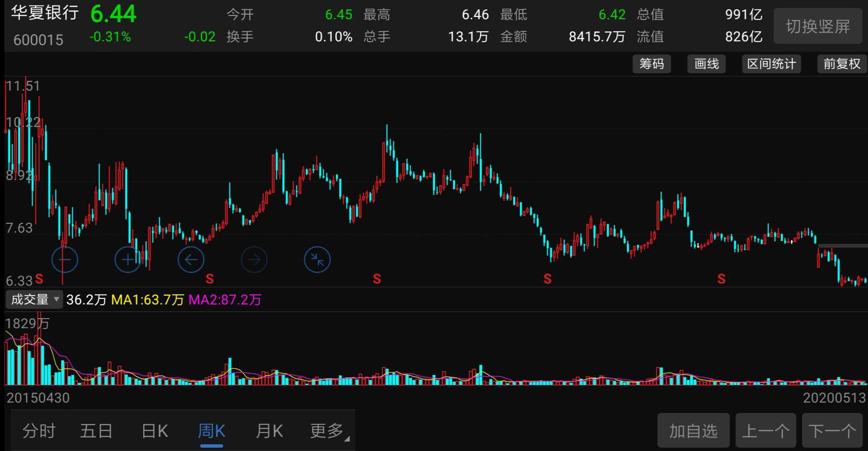Tap the left arrow scroll chart icon
This screenshot has height=451, width=868.
pyautogui.click(x=191, y=259)
